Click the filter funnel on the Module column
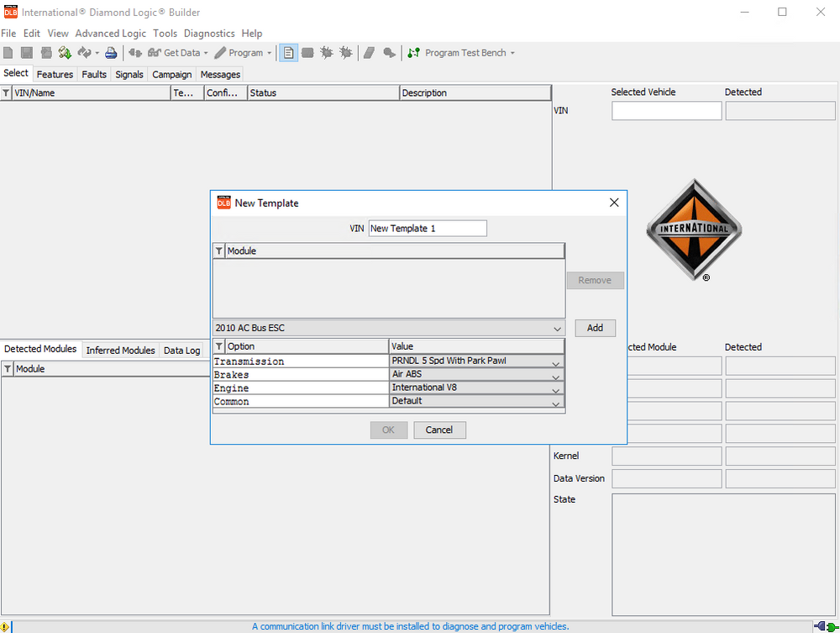Image resolution: width=840 pixels, height=633 pixels. [219, 251]
